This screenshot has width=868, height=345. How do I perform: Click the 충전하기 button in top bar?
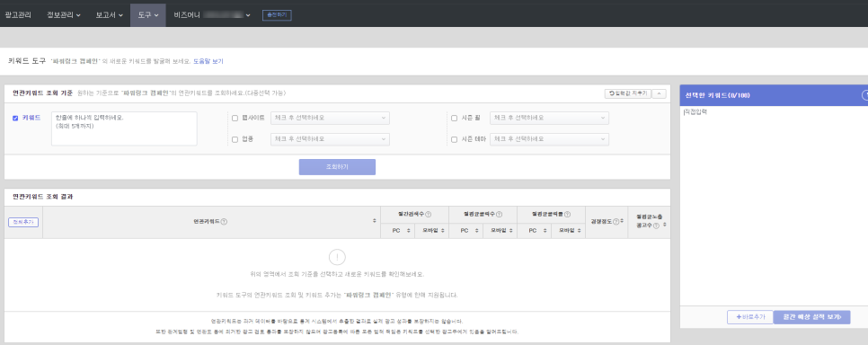pyautogui.click(x=277, y=15)
